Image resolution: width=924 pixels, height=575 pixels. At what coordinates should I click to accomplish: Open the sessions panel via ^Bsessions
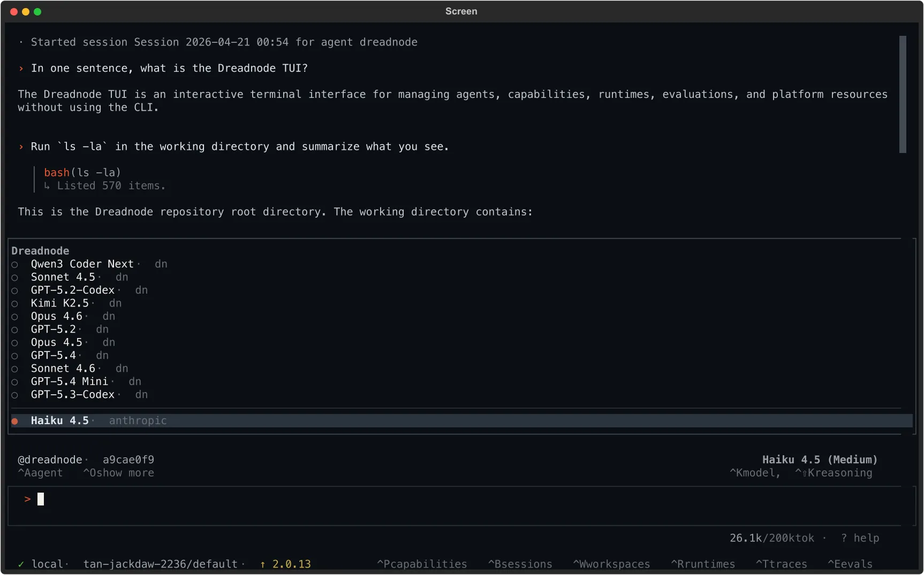[x=520, y=564]
